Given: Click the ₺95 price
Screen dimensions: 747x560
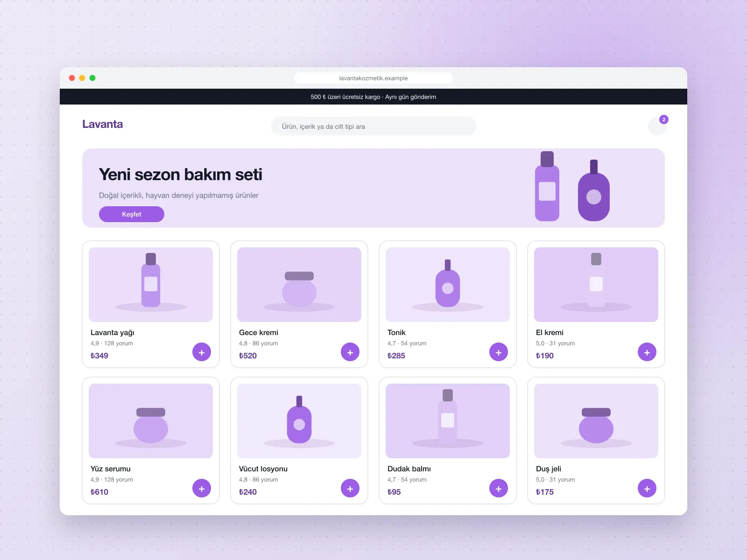Looking at the screenshot, I should tap(394, 492).
